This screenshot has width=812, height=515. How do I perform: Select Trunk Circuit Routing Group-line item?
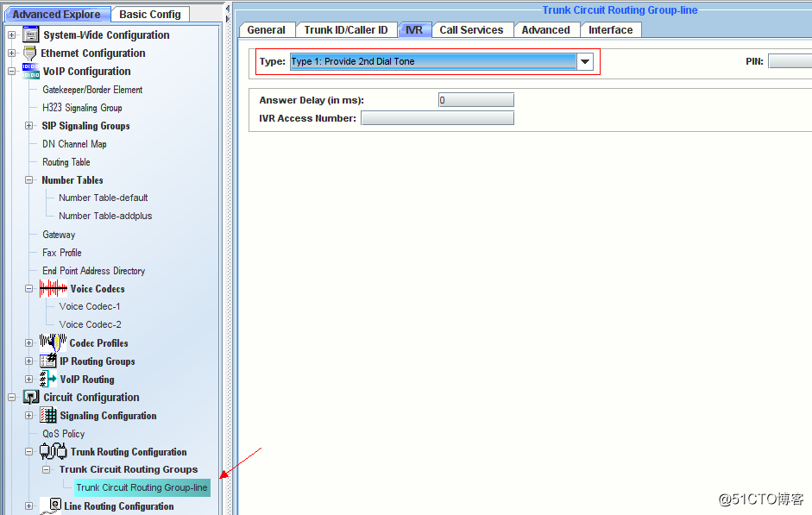pyautogui.click(x=142, y=487)
